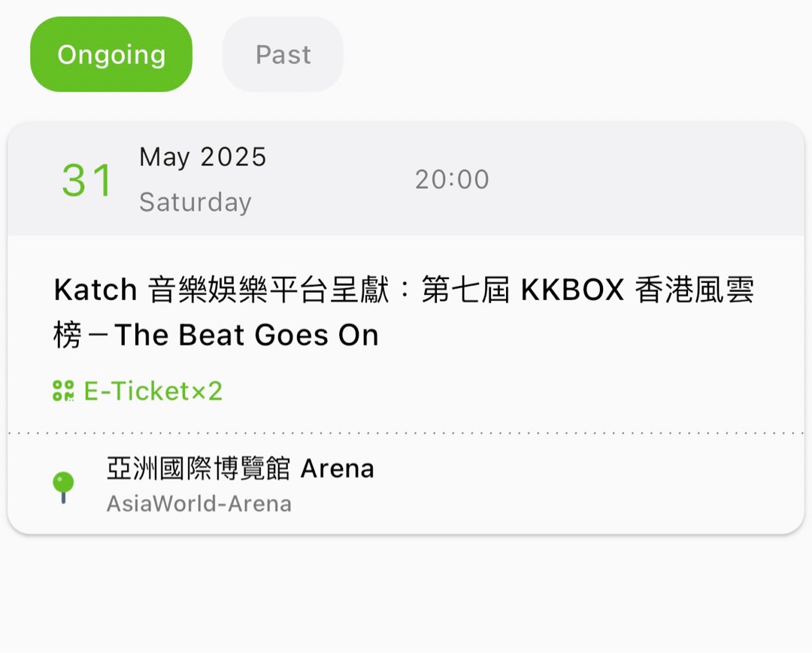
Task: Open the event card details
Action: [405, 323]
